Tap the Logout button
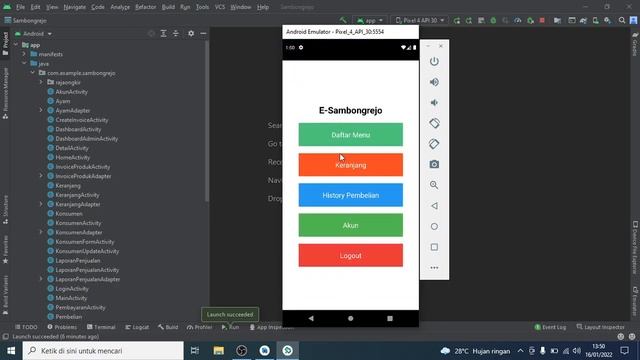The height and width of the screenshot is (360, 640). 351,256
